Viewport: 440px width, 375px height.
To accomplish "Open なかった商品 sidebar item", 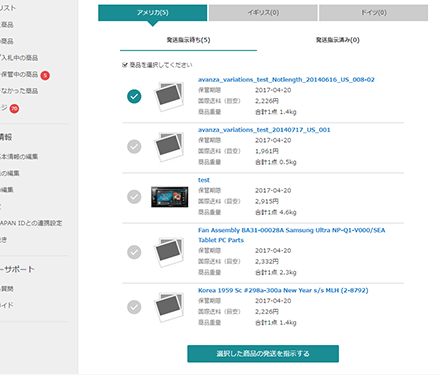I will point(19,91).
